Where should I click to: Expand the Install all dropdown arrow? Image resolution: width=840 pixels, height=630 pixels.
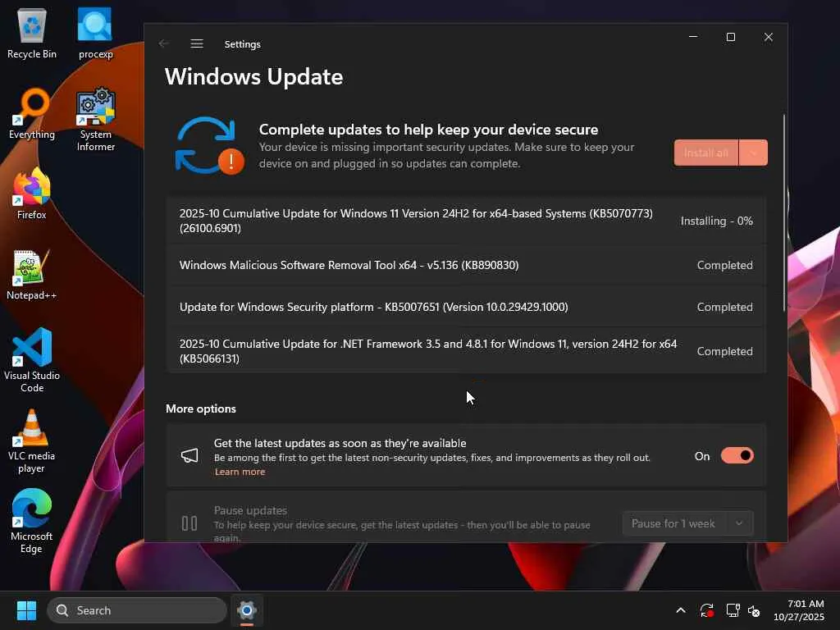tap(753, 153)
